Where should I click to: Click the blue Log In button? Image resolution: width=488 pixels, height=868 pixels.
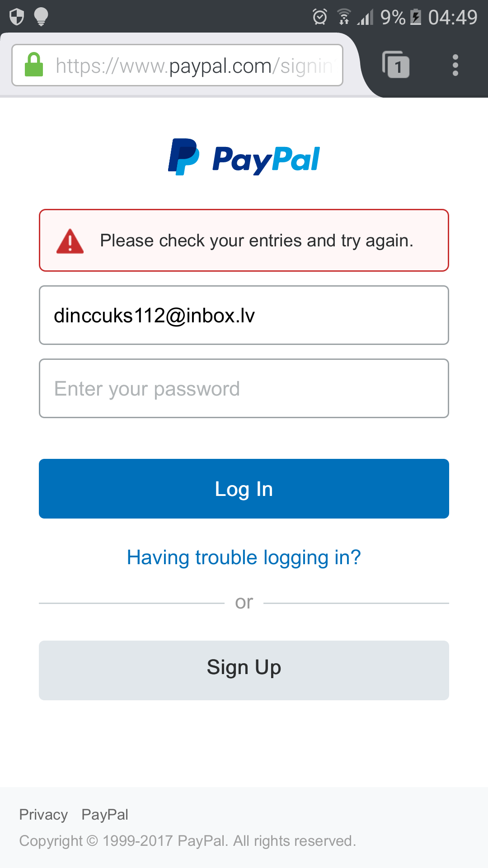tap(244, 489)
